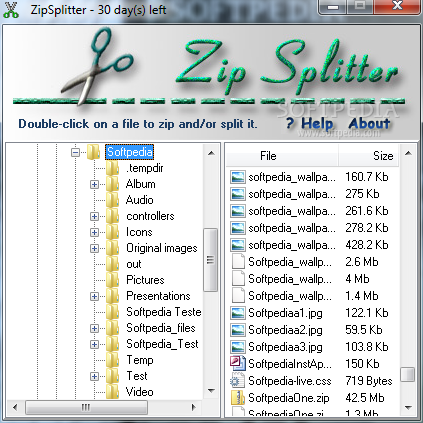Expand the Album folder node
Image resolution: width=423 pixels, height=423 pixels.
coord(94,184)
